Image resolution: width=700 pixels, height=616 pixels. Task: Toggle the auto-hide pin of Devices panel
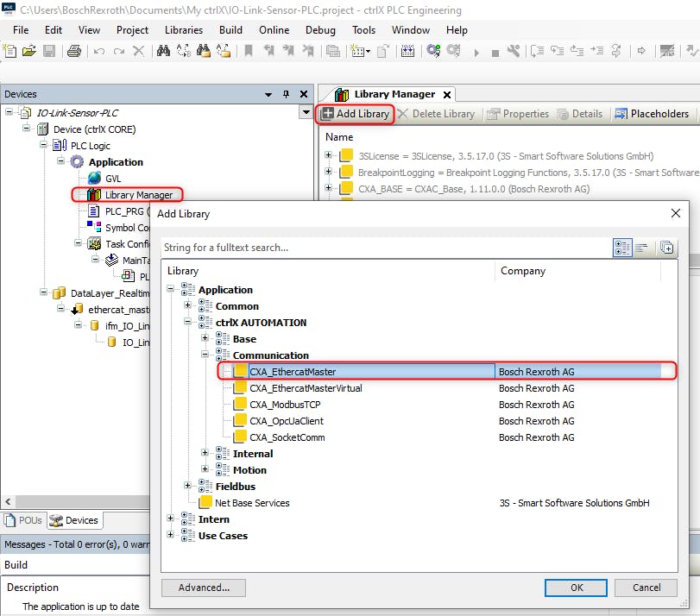287,94
